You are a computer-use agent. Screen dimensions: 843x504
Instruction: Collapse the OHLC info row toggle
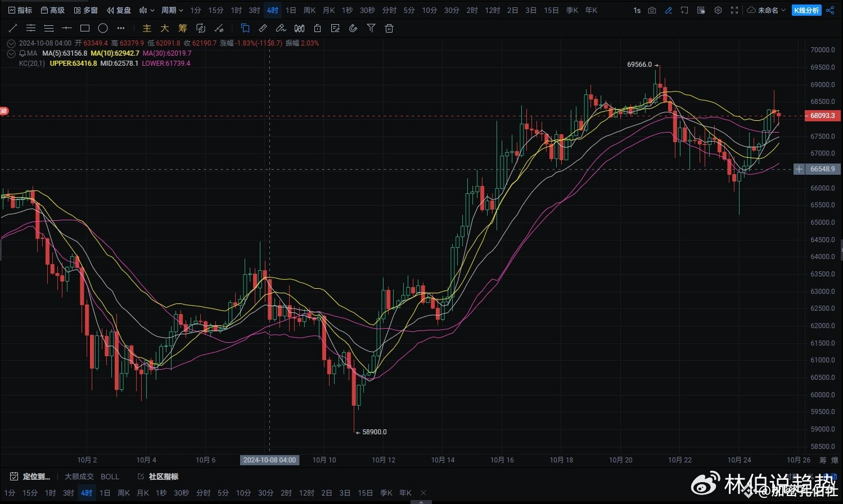(x=11, y=43)
